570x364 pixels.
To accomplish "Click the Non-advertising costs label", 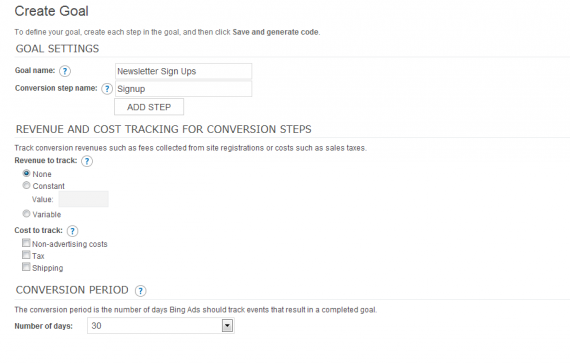I will tap(70, 244).
